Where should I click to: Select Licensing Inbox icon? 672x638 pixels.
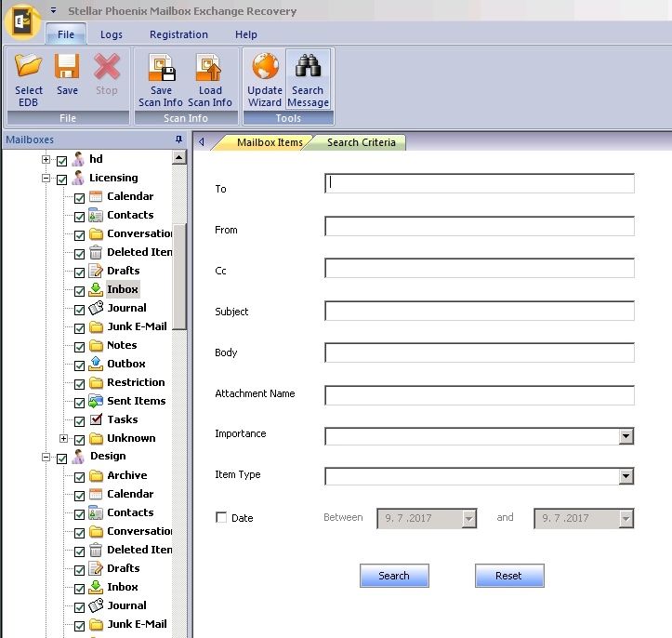coord(96,289)
